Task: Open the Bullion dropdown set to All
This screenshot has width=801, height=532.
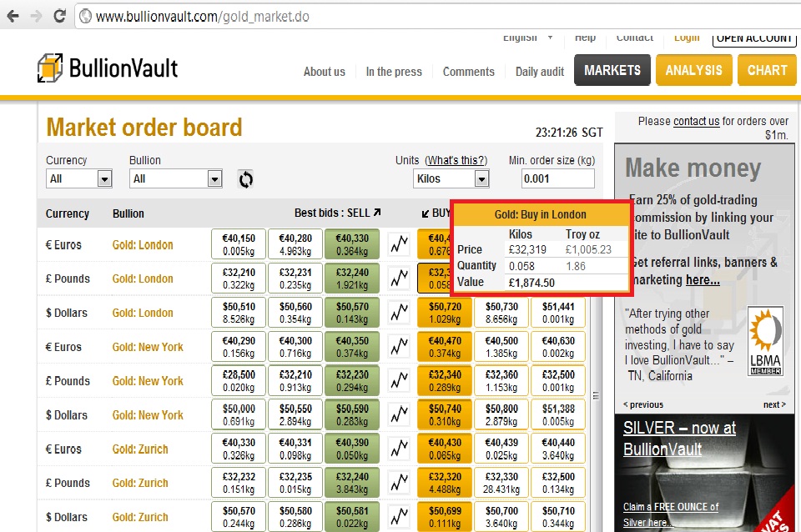Action: click(176, 178)
